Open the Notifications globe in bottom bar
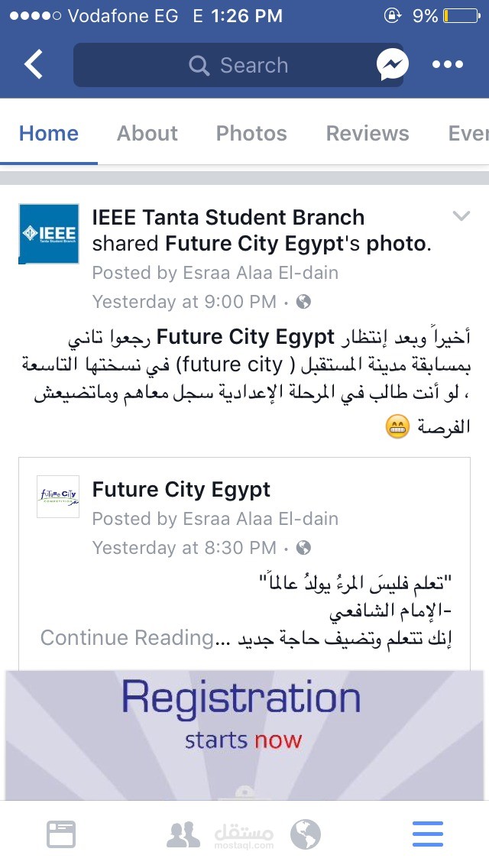The image size is (489, 868). tap(306, 834)
